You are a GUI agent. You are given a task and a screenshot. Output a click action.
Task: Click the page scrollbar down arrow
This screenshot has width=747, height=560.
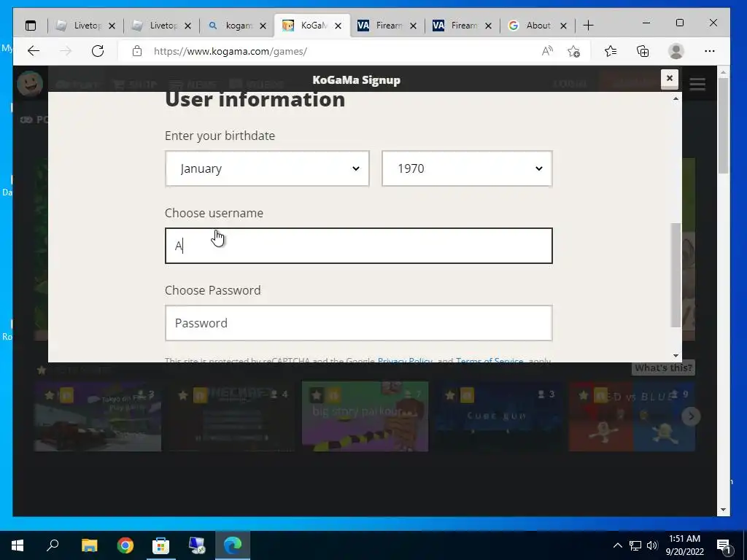(x=723, y=510)
